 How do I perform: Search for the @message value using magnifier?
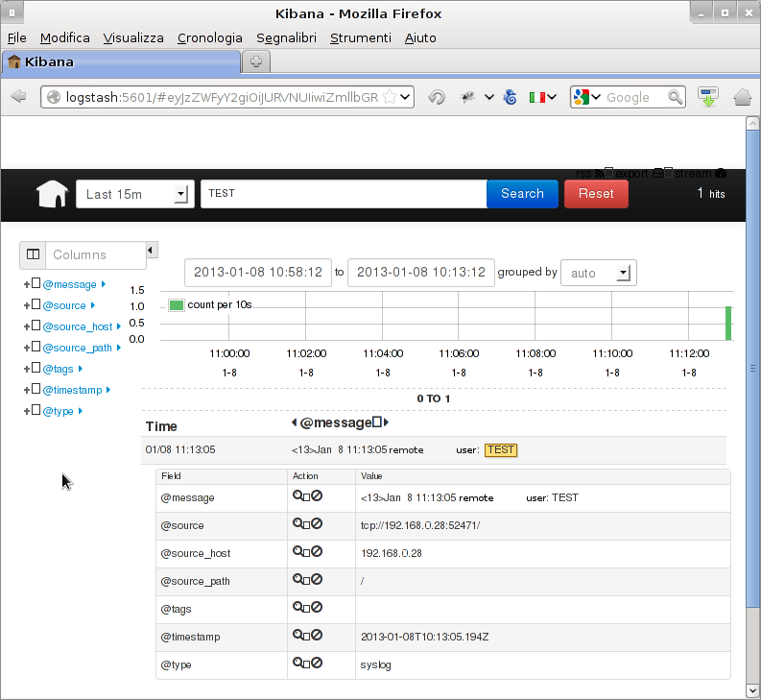[297, 495]
